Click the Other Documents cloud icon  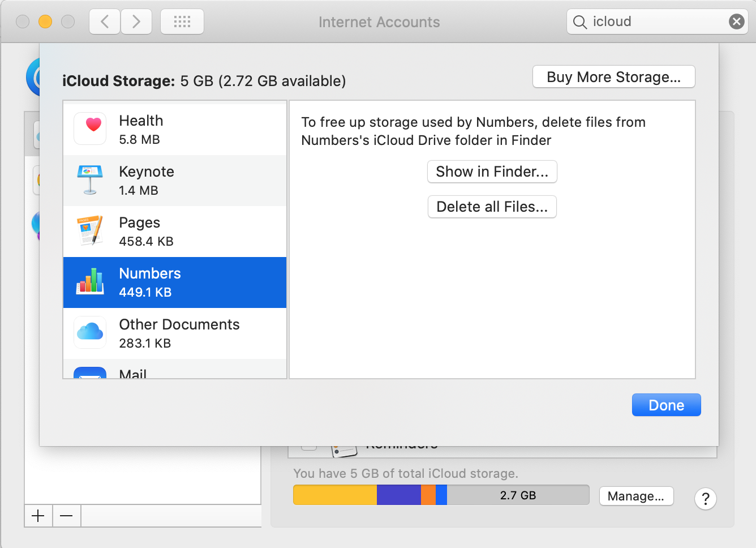[x=90, y=332]
